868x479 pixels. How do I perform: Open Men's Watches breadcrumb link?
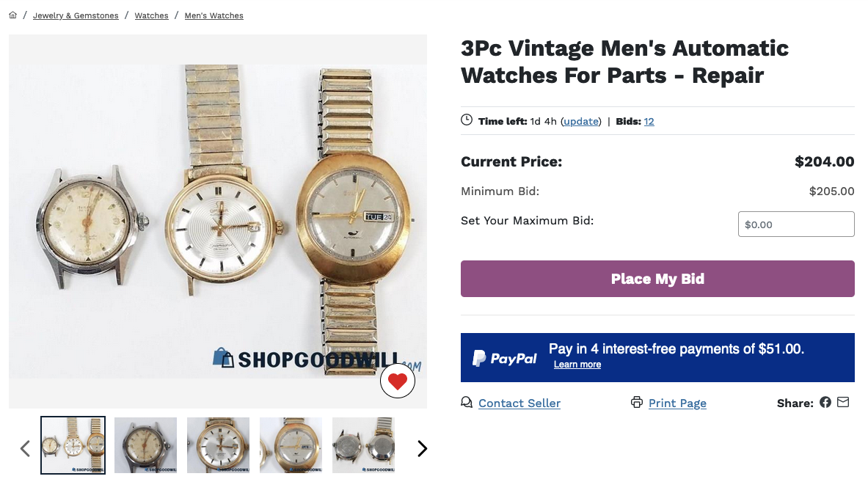coord(214,15)
